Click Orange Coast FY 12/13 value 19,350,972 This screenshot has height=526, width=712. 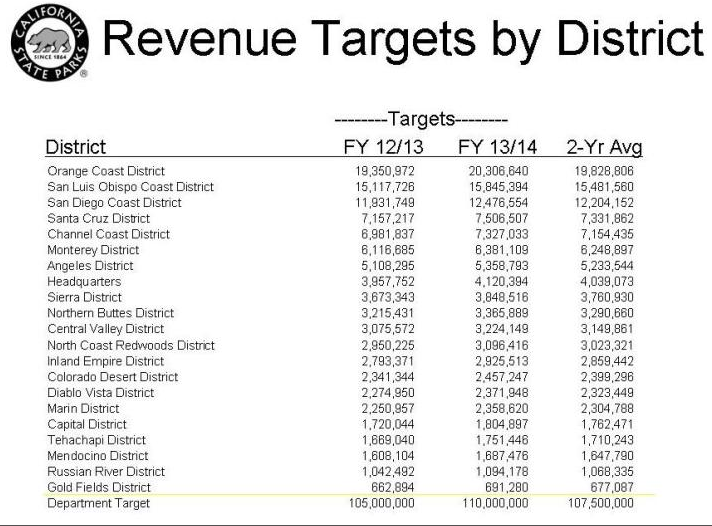click(x=385, y=171)
